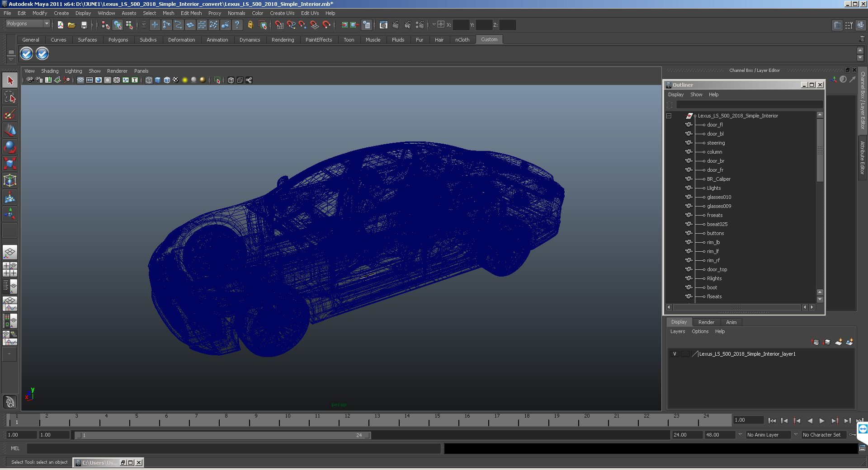Open the No Character Set dropdown
This screenshot has height=470, width=868.
pos(824,435)
